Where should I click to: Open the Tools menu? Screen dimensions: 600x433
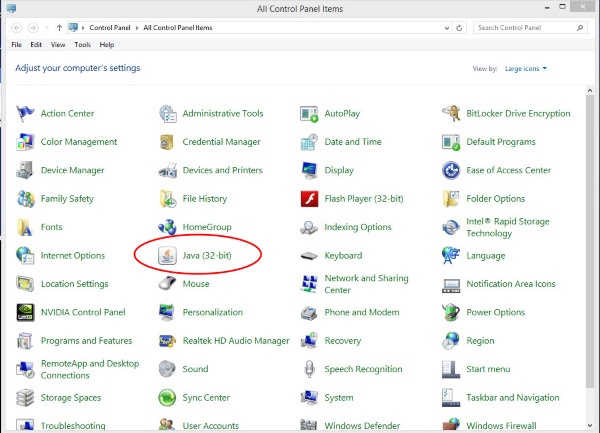point(82,45)
